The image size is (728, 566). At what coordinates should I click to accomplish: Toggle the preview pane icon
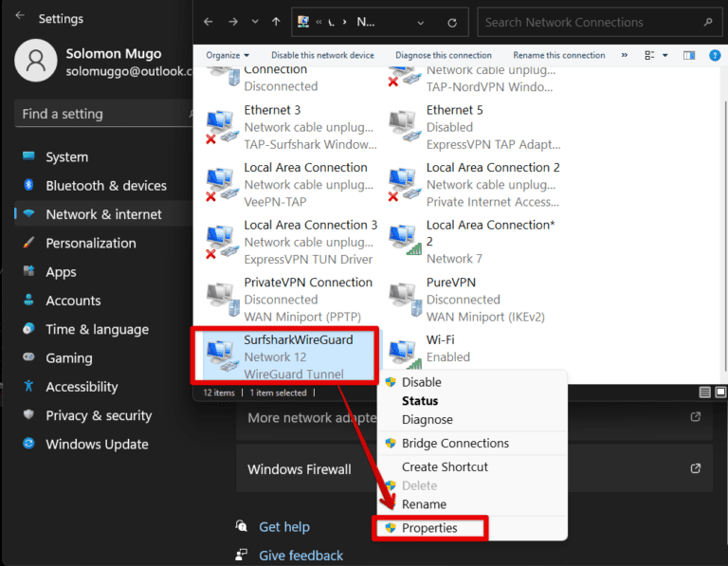point(689,55)
